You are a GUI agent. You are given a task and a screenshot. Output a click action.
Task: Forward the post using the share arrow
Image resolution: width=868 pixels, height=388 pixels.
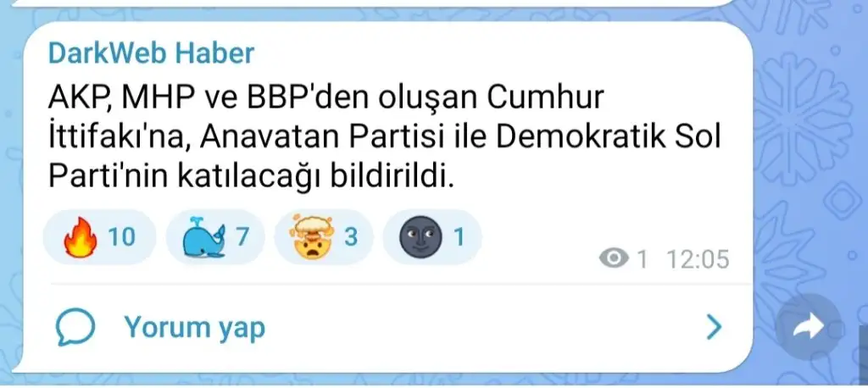809,326
